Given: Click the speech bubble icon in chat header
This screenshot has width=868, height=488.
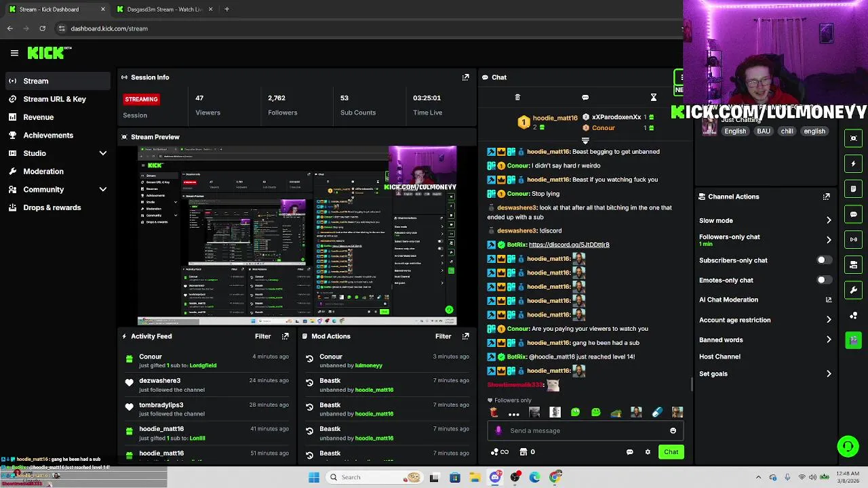Looking at the screenshot, I should coord(585,98).
